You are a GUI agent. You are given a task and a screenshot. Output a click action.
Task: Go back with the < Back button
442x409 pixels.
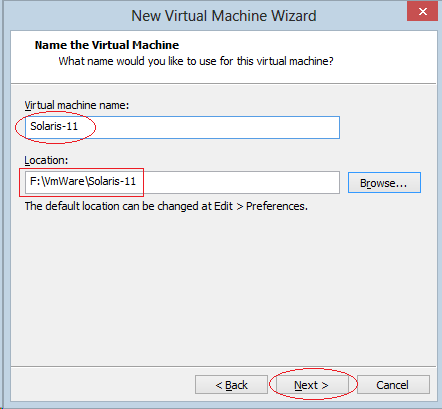(231, 385)
